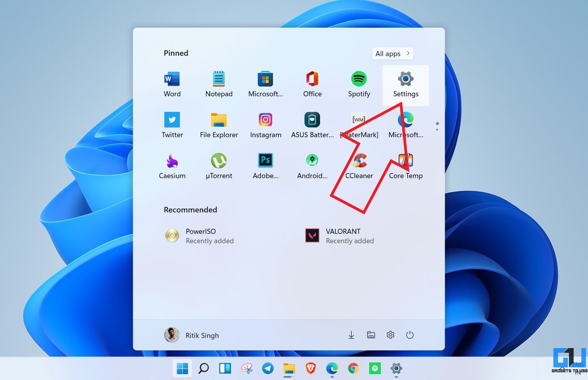Screen dimensions: 588x380
Task: Click the Windows Start button on taskbar
Action: tap(182, 368)
